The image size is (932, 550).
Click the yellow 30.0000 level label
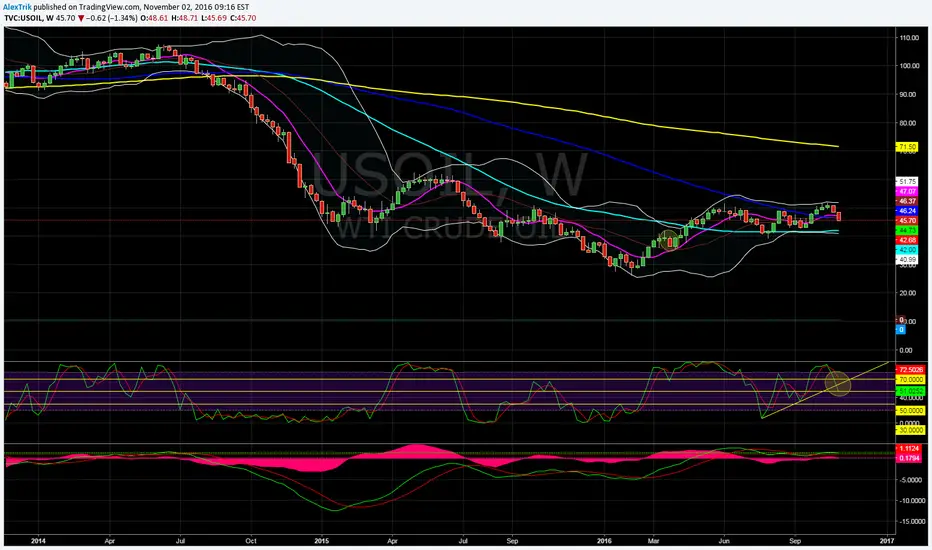click(x=911, y=430)
